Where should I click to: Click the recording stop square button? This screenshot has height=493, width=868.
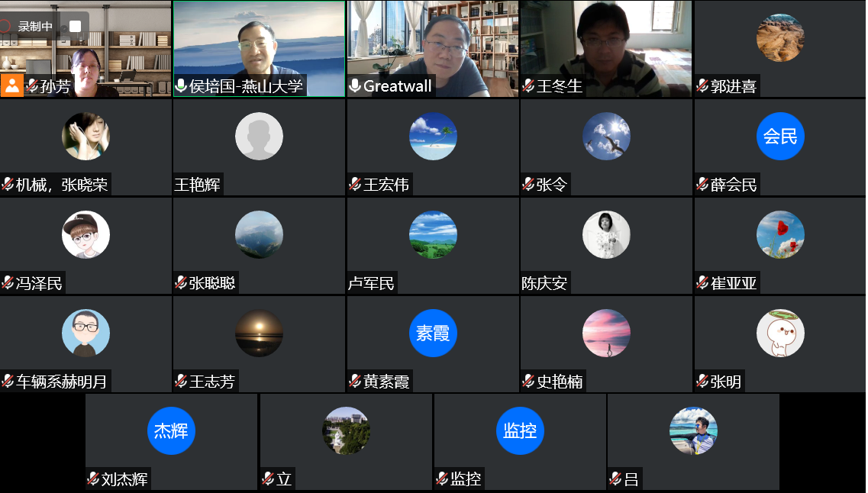point(76,26)
